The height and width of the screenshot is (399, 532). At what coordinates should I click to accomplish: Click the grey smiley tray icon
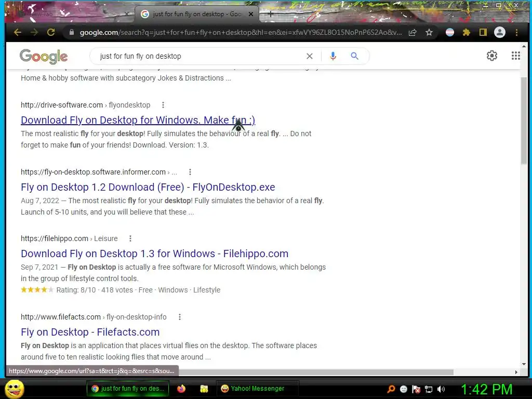[404, 389]
